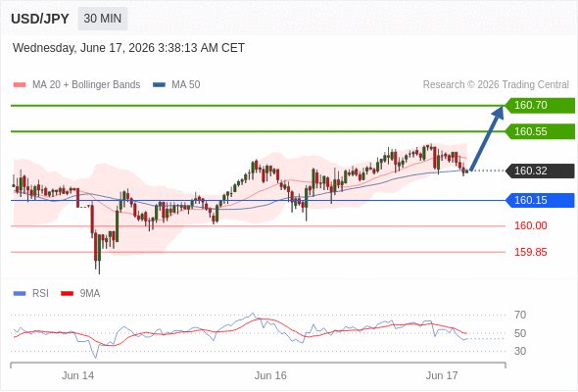Click the Jun 17 date axis label
The width and height of the screenshot is (578, 392).
442,375
